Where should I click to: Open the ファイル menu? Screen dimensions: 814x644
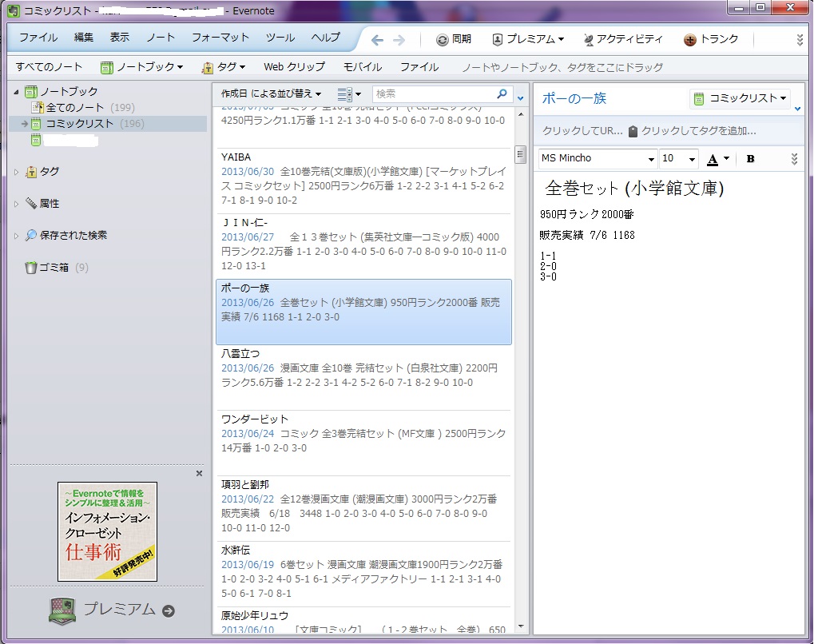pos(38,38)
